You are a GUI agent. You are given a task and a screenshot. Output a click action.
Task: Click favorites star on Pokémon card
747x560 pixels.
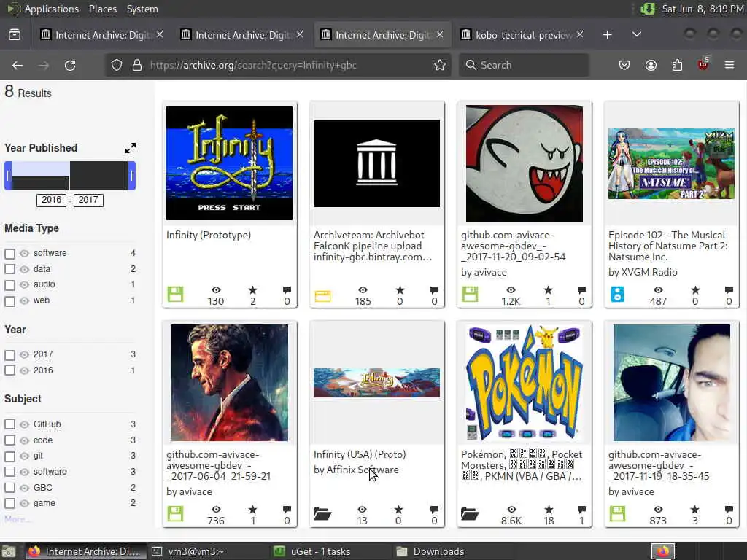coord(549,510)
